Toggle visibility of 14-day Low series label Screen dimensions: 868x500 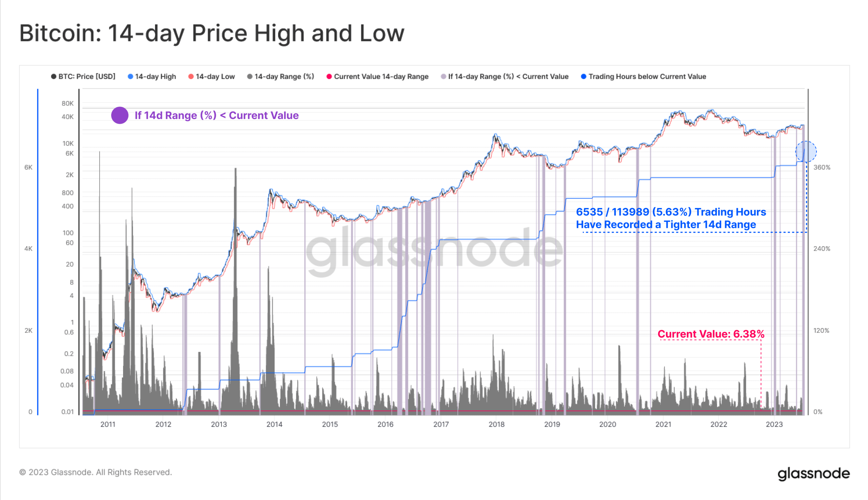pos(215,76)
